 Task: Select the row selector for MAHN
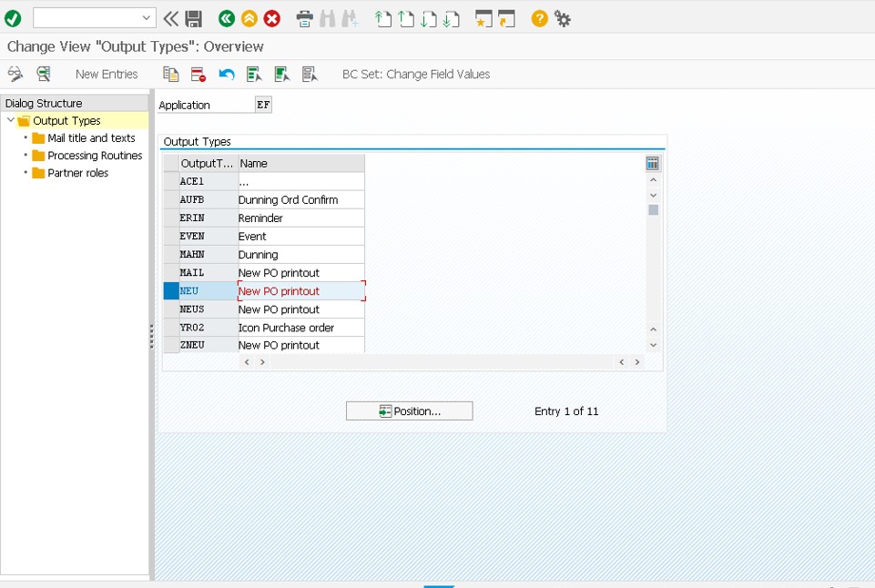click(171, 254)
